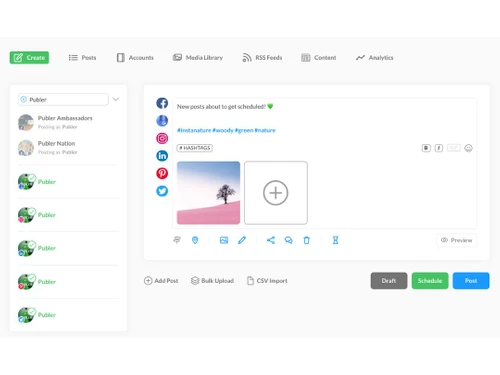Open the RSS Feeds tab

262,58
